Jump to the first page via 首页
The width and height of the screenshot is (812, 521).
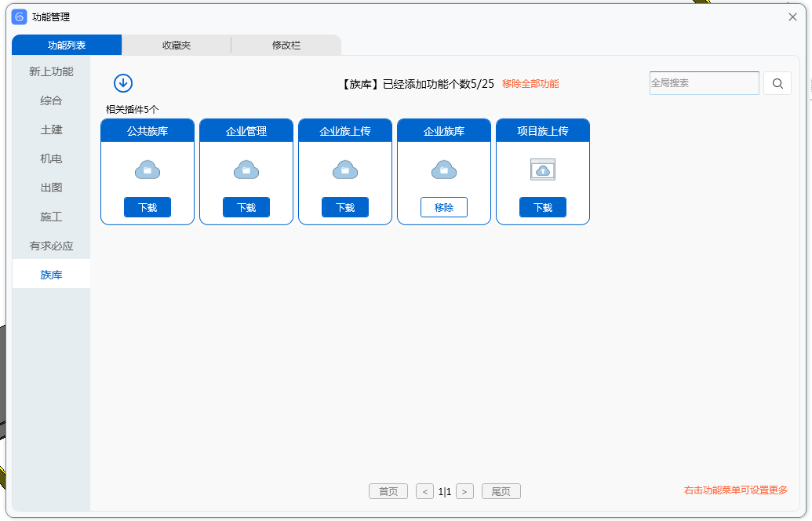tap(388, 491)
